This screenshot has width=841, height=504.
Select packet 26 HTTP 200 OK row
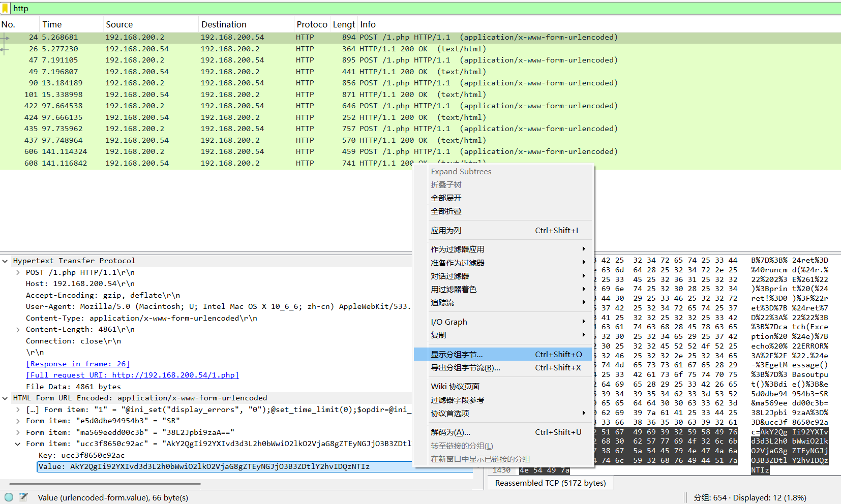tap(420, 49)
